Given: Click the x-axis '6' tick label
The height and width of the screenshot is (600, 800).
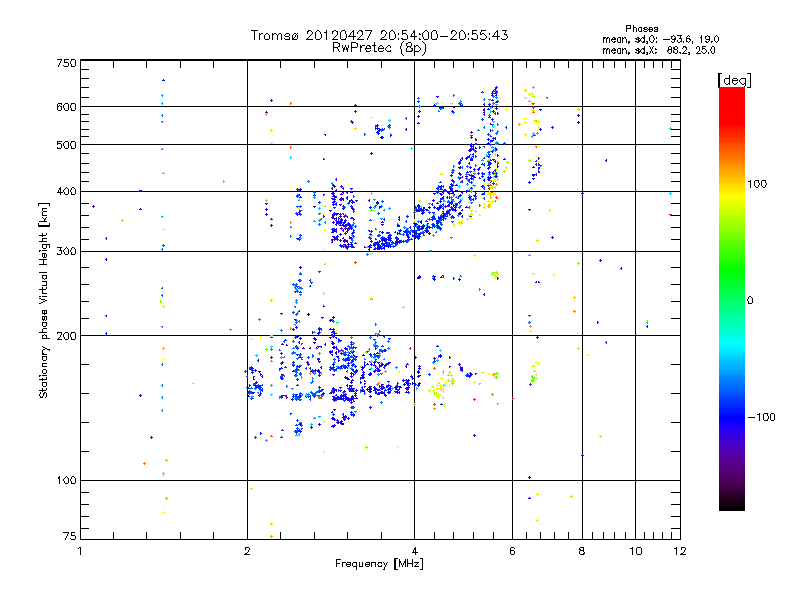Looking at the screenshot, I should 512,551.
